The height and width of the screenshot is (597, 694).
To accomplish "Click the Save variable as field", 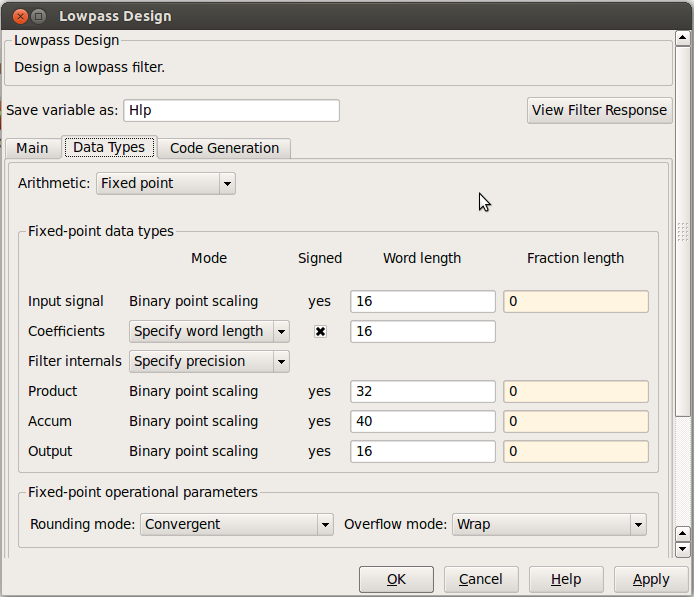I will [231, 110].
